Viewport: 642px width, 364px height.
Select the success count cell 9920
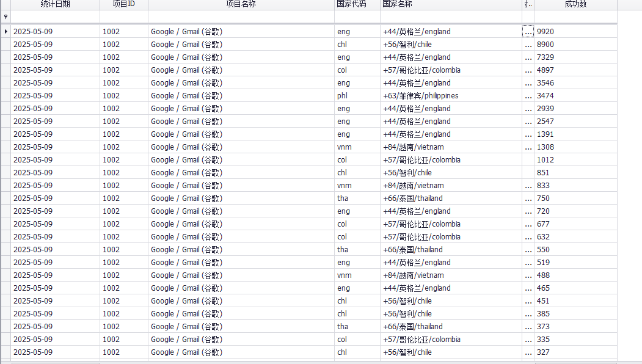pyautogui.click(x=575, y=32)
